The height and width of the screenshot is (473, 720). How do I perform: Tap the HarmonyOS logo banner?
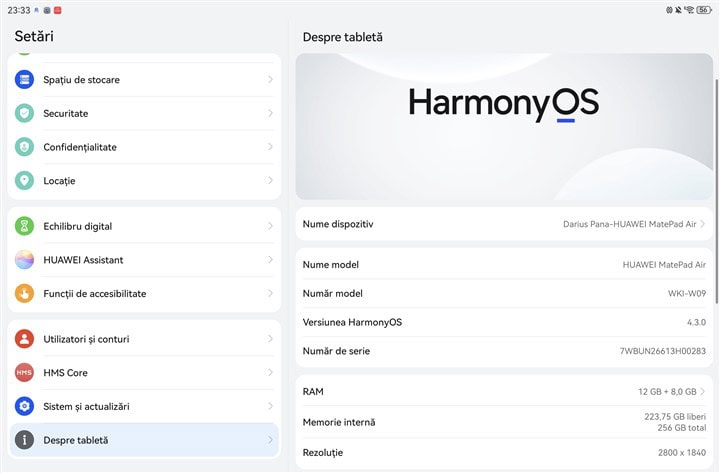pos(504,126)
